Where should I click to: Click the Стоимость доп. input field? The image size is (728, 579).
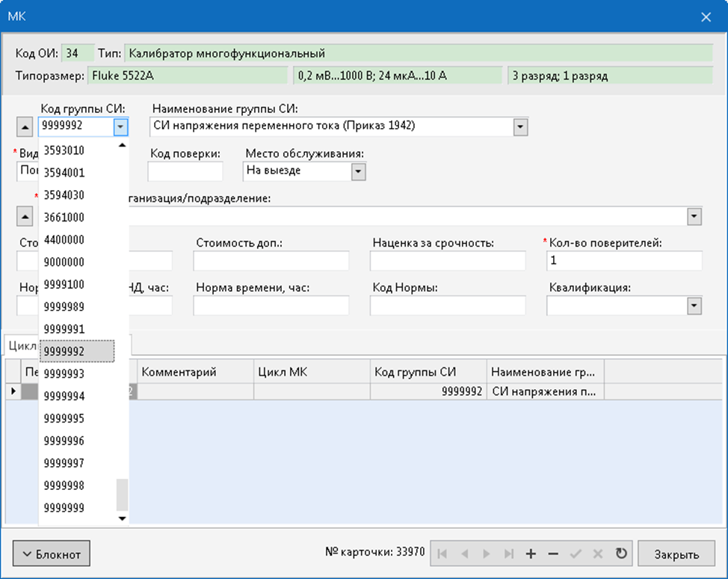271,261
